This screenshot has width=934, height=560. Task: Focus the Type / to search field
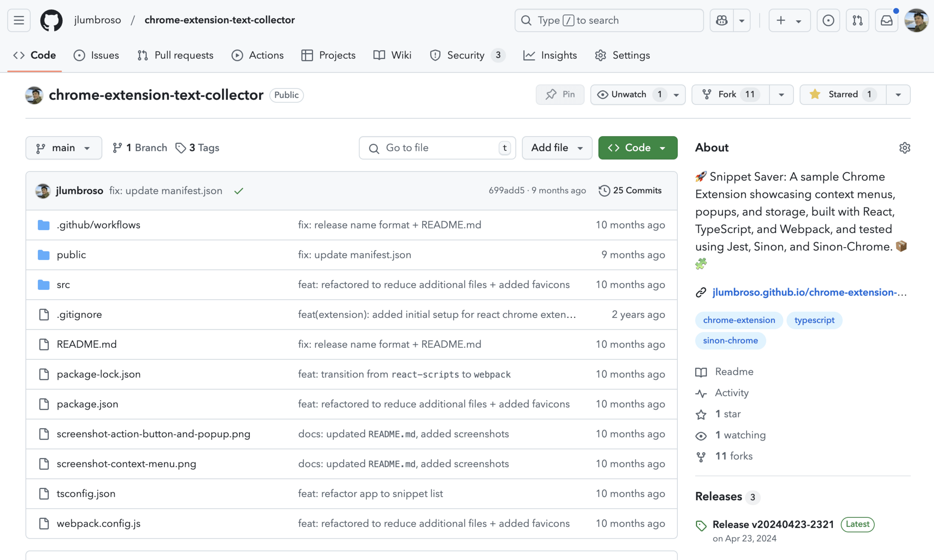tap(609, 20)
